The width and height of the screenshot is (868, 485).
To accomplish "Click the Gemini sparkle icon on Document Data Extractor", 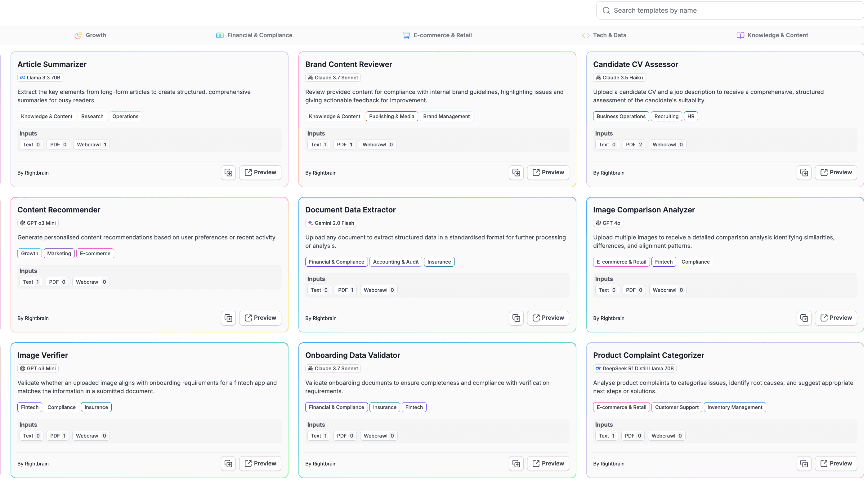I will click(310, 223).
